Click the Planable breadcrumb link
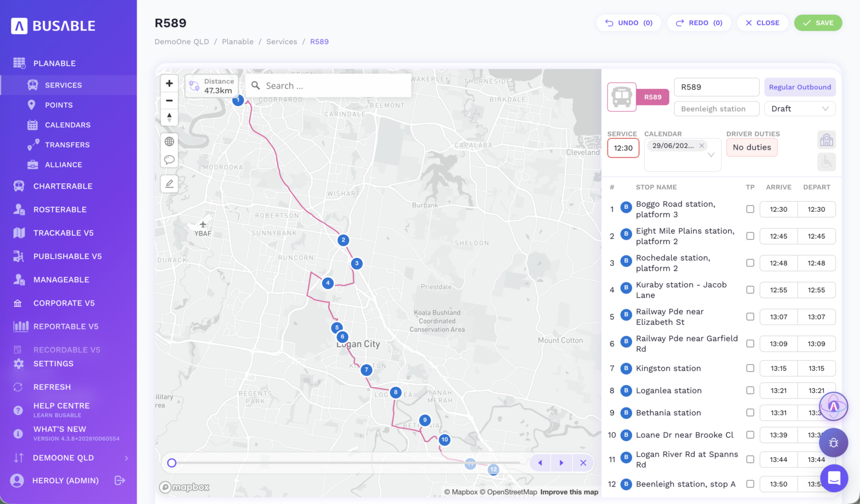The image size is (860, 504). click(238, 42)
